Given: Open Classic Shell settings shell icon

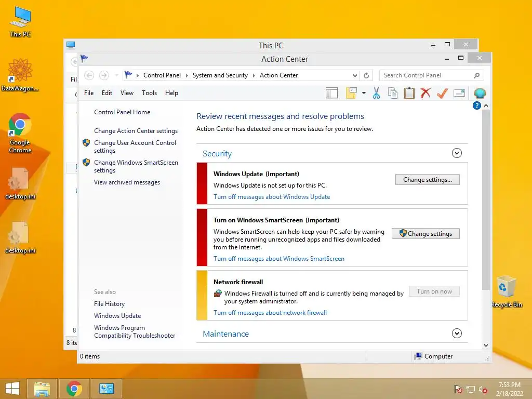Looking at the screenshot, I should tap(480, 92).
